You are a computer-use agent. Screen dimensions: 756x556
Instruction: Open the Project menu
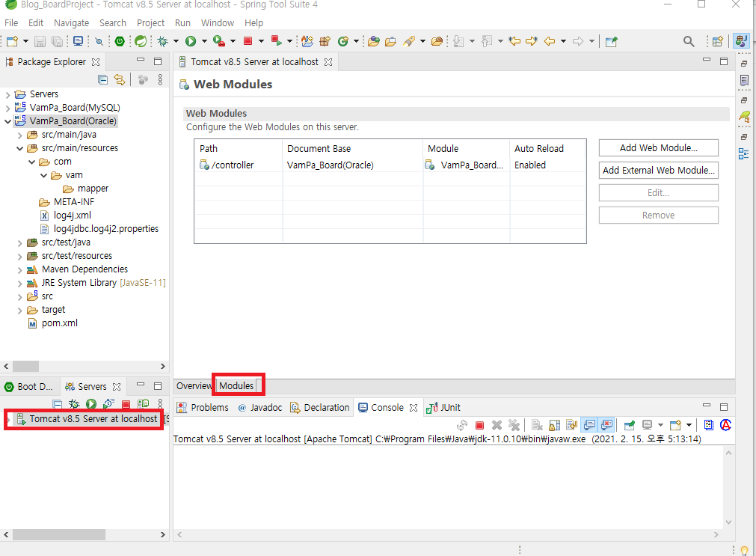pyautogui.click(x=150, y=22)
